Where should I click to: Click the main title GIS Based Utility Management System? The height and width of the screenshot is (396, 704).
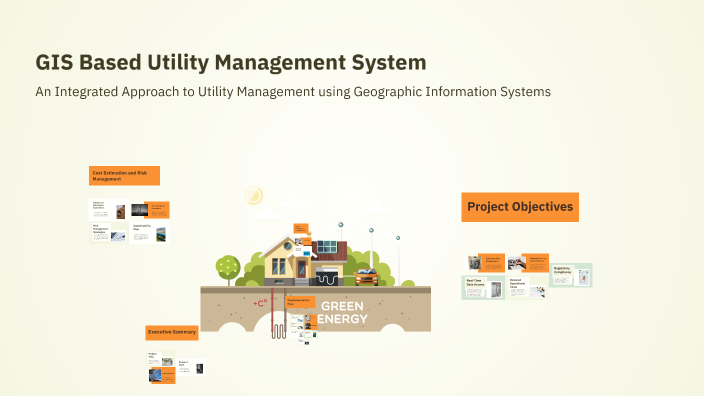coord(231,62)
